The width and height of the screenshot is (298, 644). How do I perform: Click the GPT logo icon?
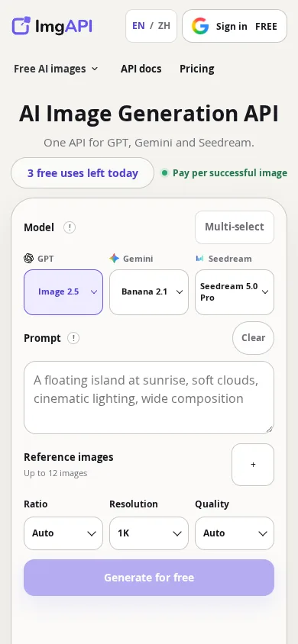click(28, 259)
